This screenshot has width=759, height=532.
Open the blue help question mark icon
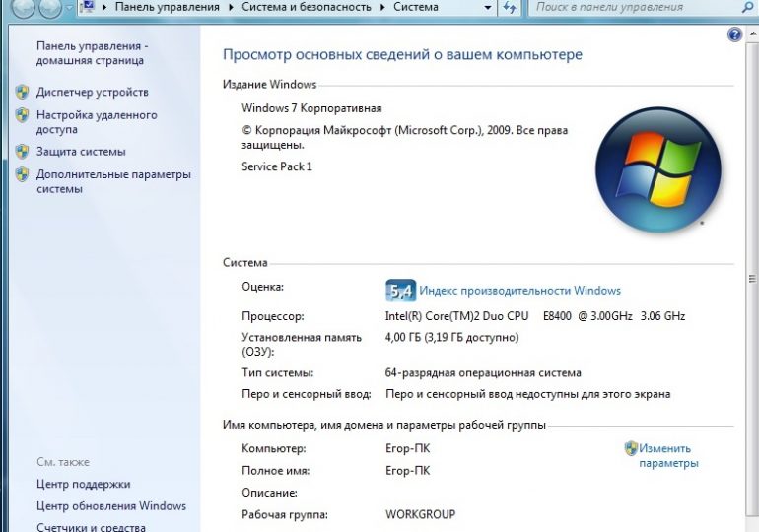pyautogui.click(x=734, y=34)
